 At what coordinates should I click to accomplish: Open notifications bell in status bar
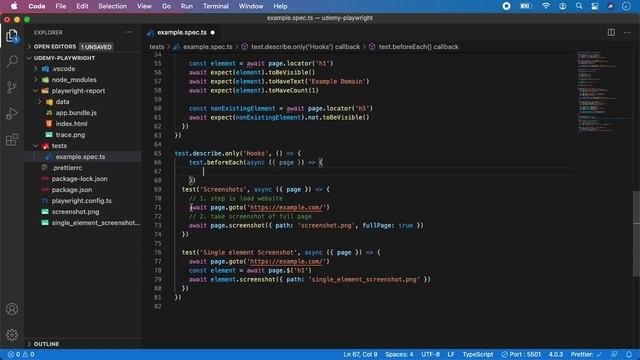point(629,354)
